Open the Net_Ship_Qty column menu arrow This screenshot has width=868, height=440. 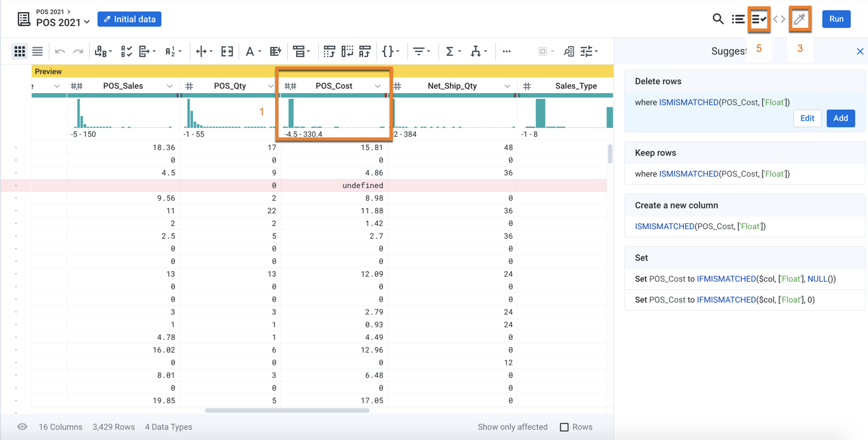click(x=507, y=86)
